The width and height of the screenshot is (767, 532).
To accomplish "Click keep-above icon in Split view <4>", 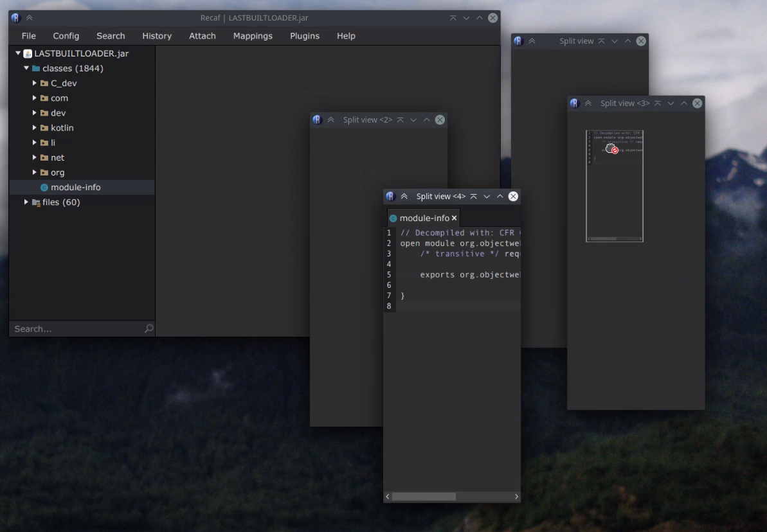I will coord(473,196).
